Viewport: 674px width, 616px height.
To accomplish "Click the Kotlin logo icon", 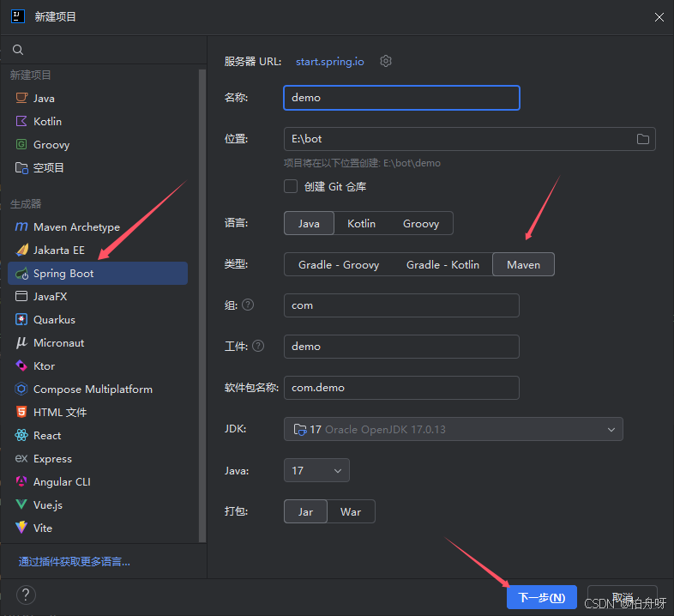I will [21, 121].
